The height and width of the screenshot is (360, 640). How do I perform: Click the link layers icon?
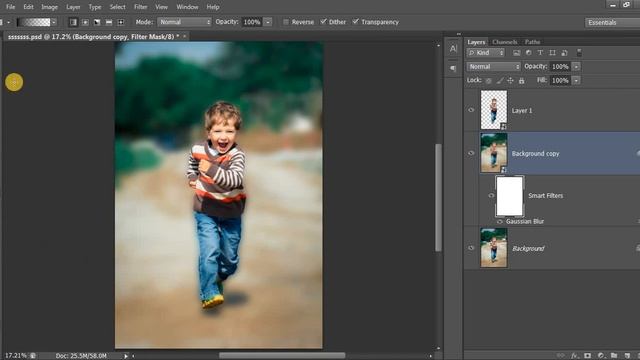[561, 356]
